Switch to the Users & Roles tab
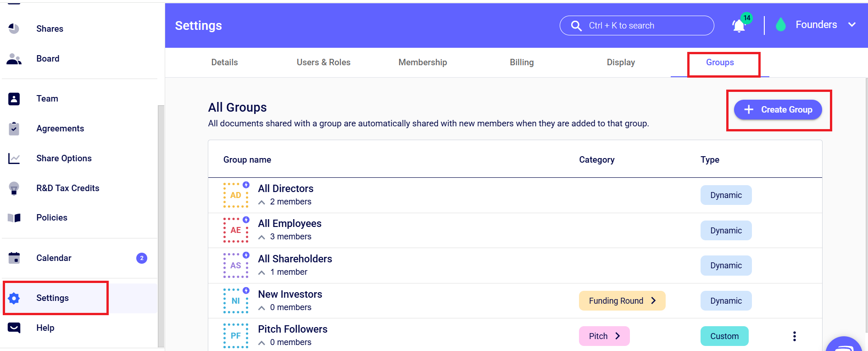Image resolution: width=868 pixels, height=351 pixels. point(323,62)
